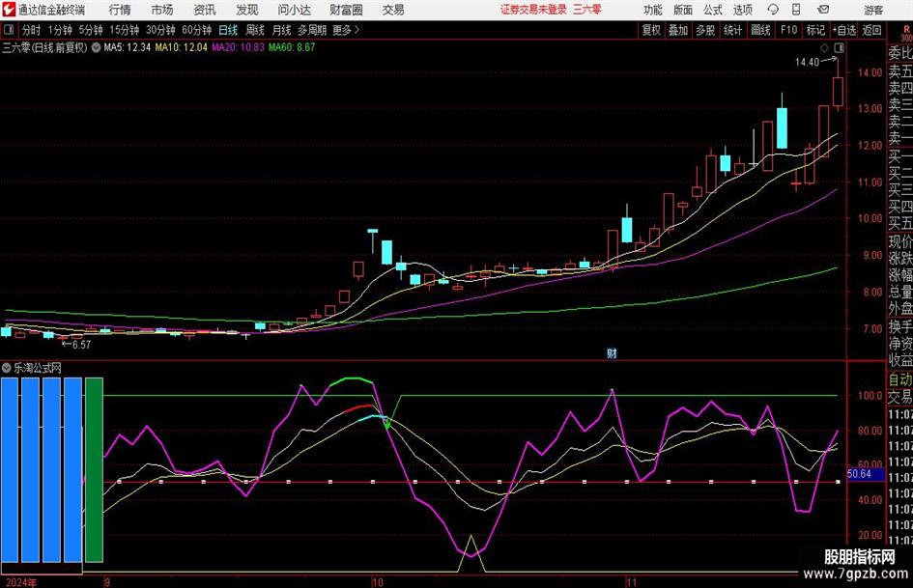Click the R 300 badge icon
913x588 pixels.
[x=906, y=33]
